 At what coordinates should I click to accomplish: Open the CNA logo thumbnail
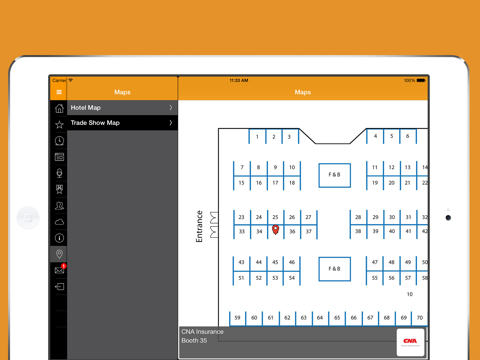[410, 342]
